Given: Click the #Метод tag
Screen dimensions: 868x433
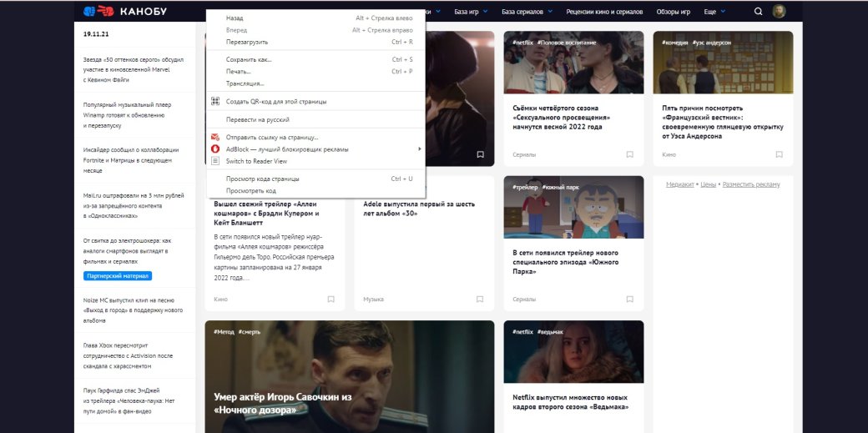Looking at the screenshot, I should [x=224, y=332].
